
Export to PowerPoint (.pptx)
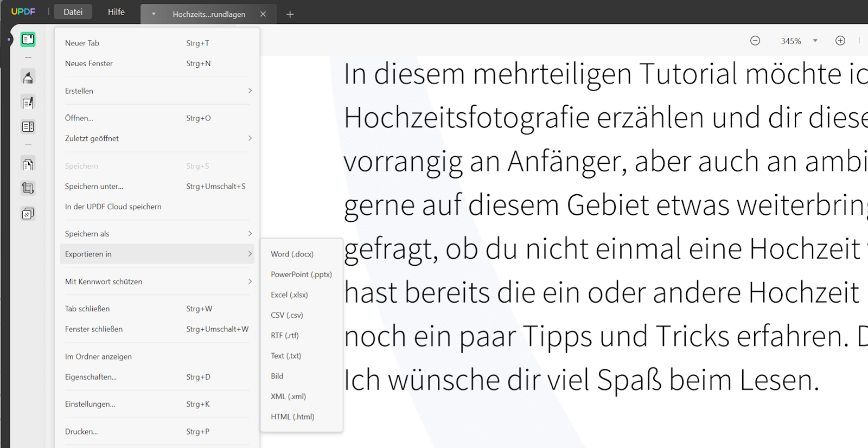coord(302,274)
